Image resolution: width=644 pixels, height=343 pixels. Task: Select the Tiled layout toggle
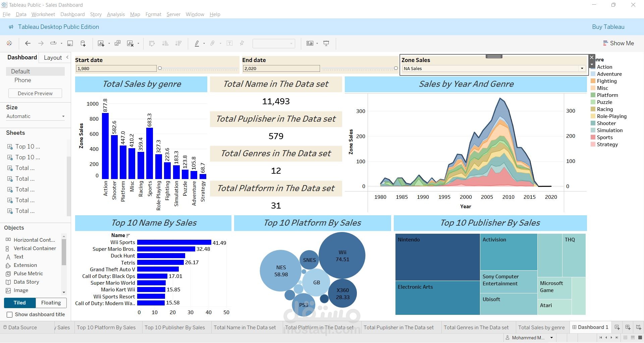[20, 303]
